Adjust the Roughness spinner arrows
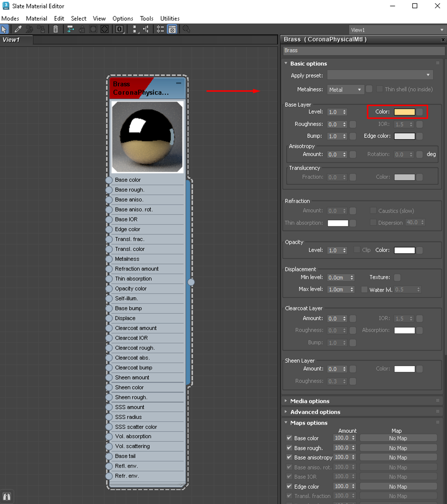Image resolution: width=447 pixels, height=504 pixels. point(344,124)
